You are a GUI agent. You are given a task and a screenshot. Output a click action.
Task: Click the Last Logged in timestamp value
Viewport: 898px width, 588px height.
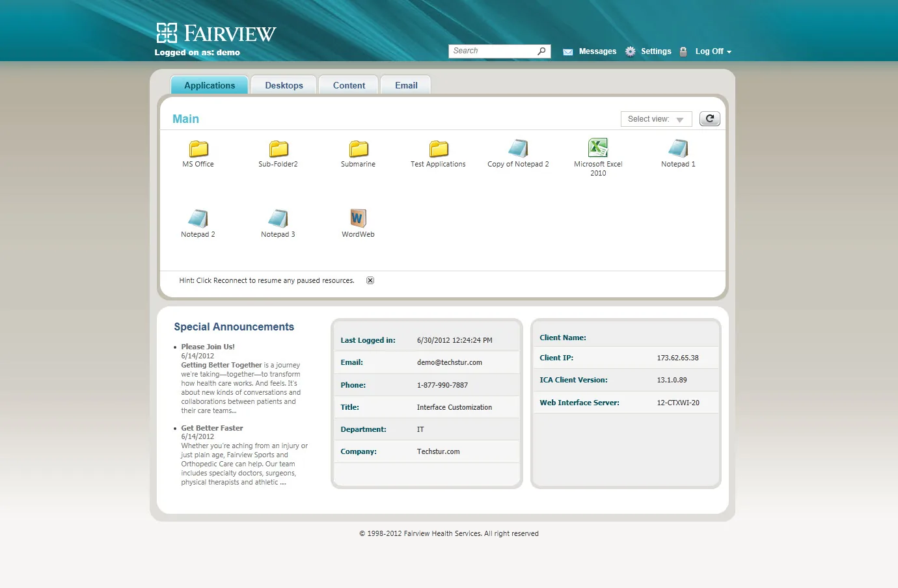click(x=455, y=340)
